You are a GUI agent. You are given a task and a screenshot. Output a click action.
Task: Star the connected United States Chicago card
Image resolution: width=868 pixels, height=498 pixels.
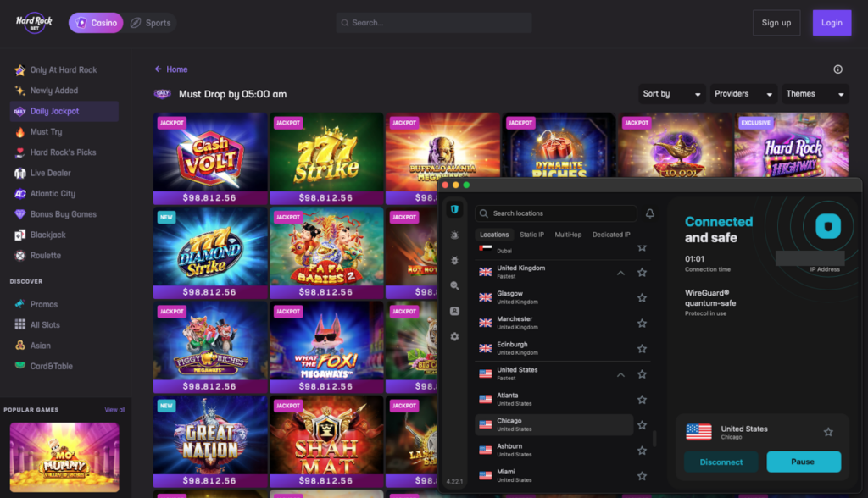pos(828,432)
